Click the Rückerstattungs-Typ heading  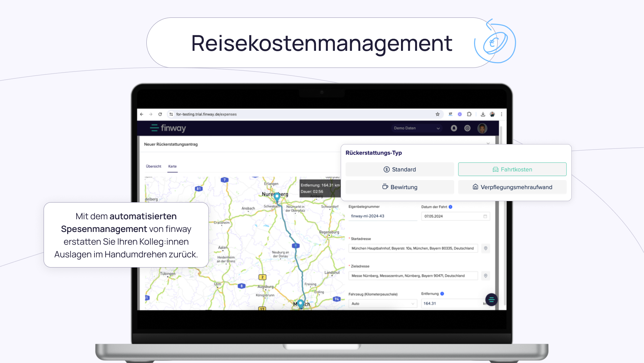[373, 153]
